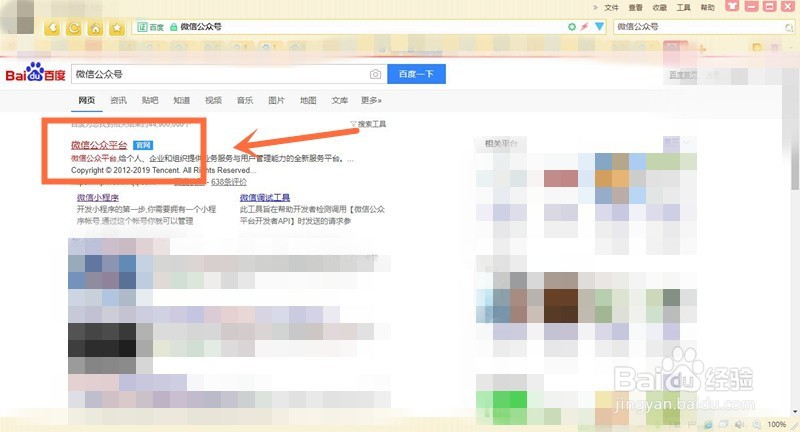
Task: Click the green circular icon in address bar
Action: 572,27
